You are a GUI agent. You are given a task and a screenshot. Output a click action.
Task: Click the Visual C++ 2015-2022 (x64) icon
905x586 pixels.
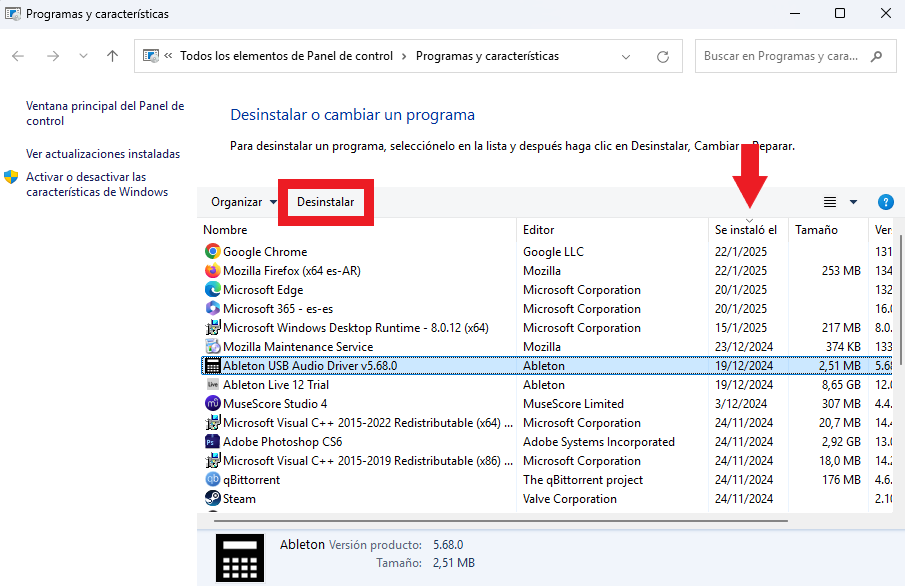212,423
